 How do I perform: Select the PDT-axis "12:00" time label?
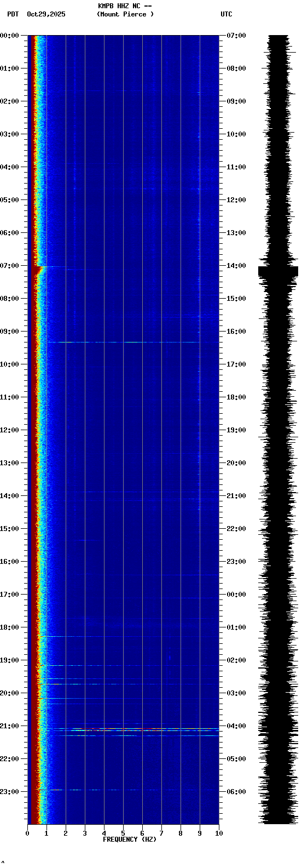click(x=9, y=430)
